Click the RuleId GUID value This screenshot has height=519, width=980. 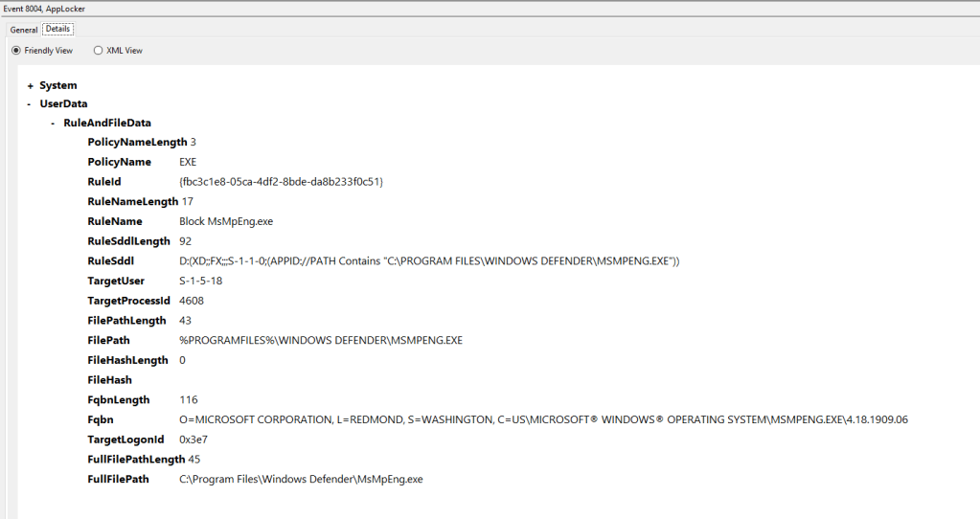pos(281,182)
